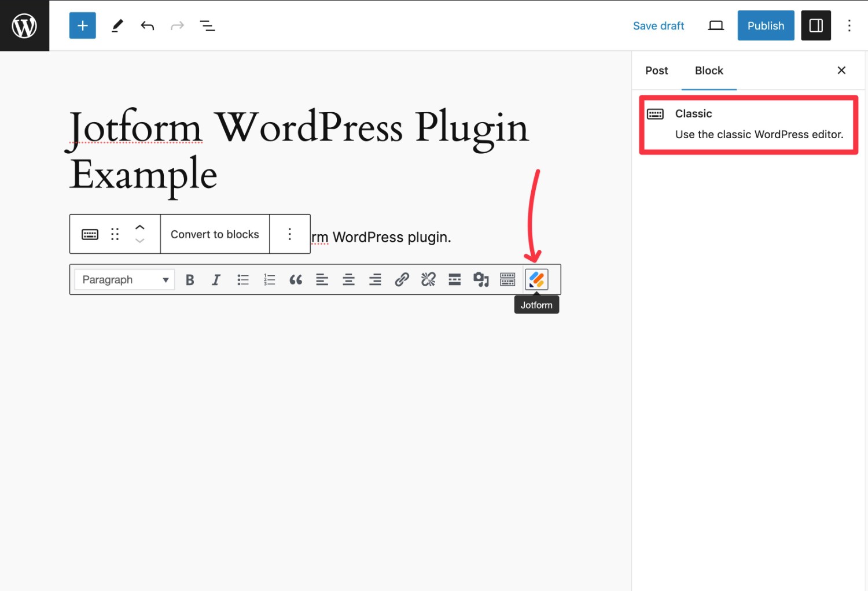Redo the last undone change
Image resolution: width=868 pixels, height=591 pixels.
click(177, 25)
